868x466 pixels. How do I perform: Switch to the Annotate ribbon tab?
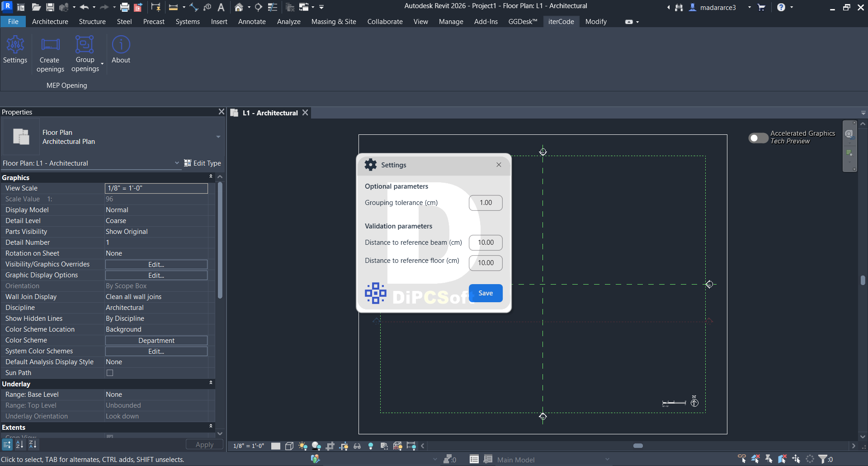pyautogui.click(x=252, y=22)
